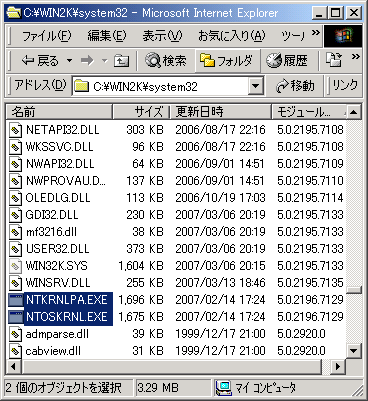Click the file name cabview.dll
The height and width of the screenshot is (401, 368).
point(53,351)
